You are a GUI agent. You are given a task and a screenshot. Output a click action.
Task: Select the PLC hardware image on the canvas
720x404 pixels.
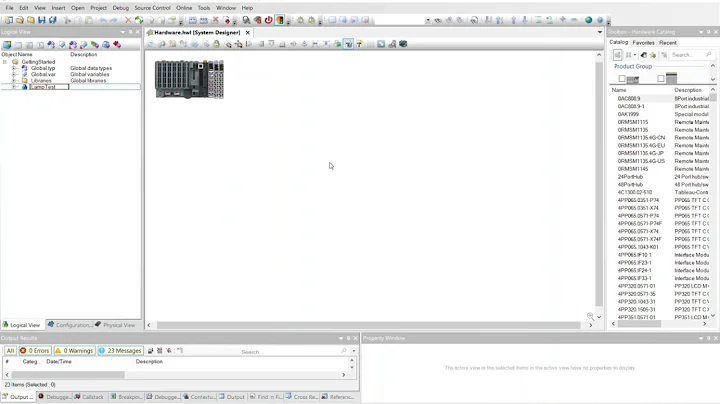(x=189, y=79)
